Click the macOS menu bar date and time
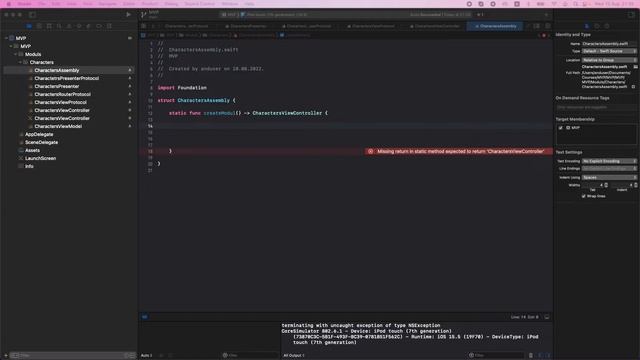Image resolution: width=640 pixels, height=360 pixels. coord(614,4)
